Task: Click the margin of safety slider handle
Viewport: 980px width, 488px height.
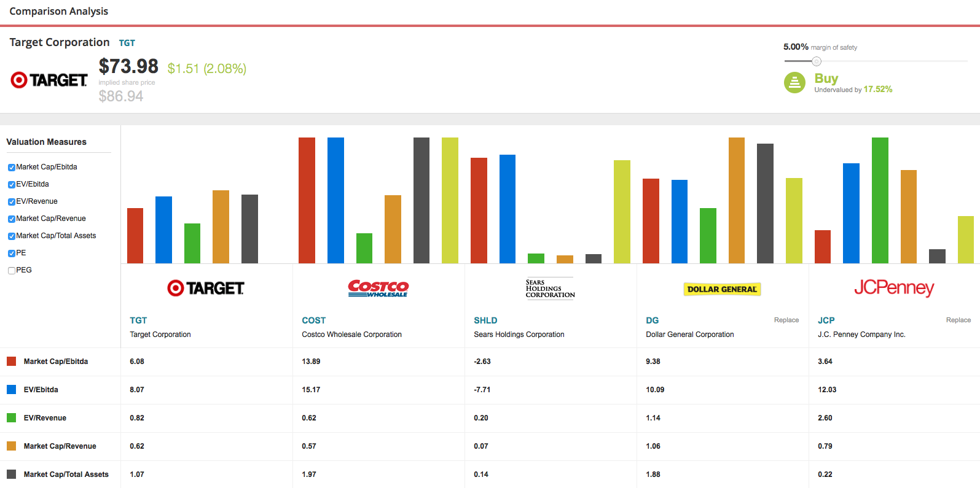Action: click(817, 61)
